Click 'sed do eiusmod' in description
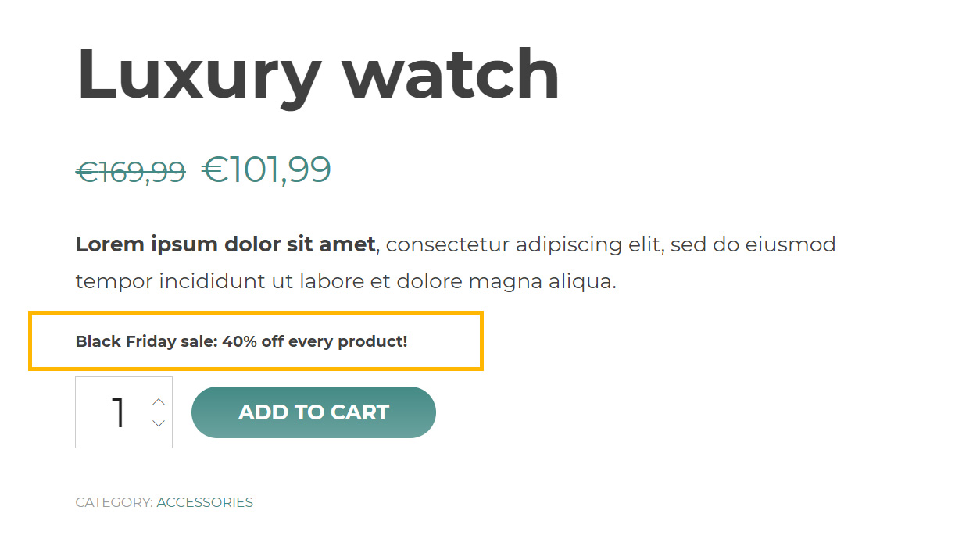Screen dimensions: 955x560 point(753,245)
